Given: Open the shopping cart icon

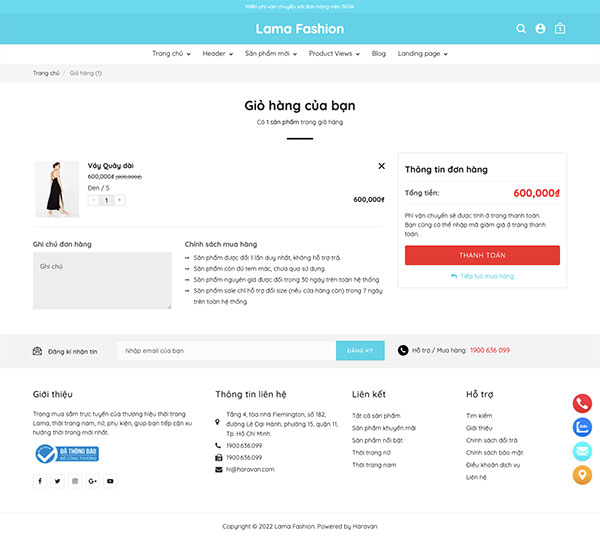Looking at the screenshot, I should [x=560, y=29].
